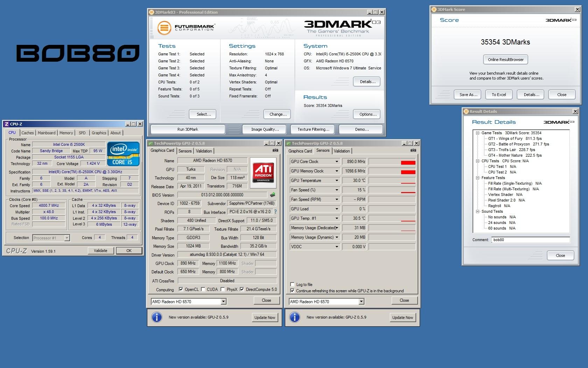Image resolution: width=588 pixels, height=368 pixels.
Task: Toggle Continue refreshing in background checkbox
Action: (292, 291)
